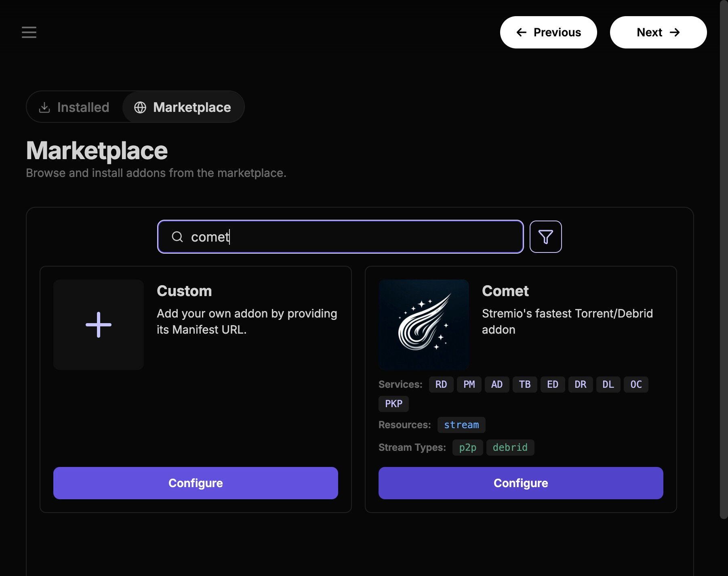Open the hamburger sidebar menu
The width and height of the screenshot is (728, 576).
tap(29, 32)
